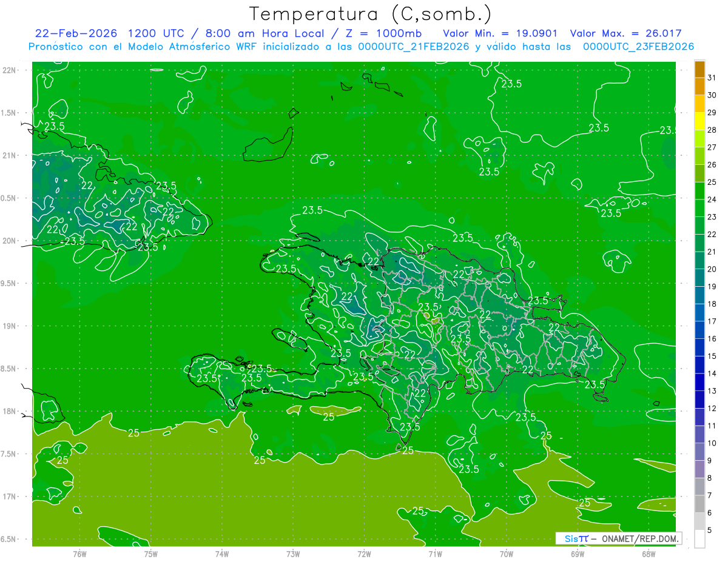The height and width of the screenshot is (562, 728).
Task: Click the legend swatch between 9 and 10
Action: (x=699, y=452)
